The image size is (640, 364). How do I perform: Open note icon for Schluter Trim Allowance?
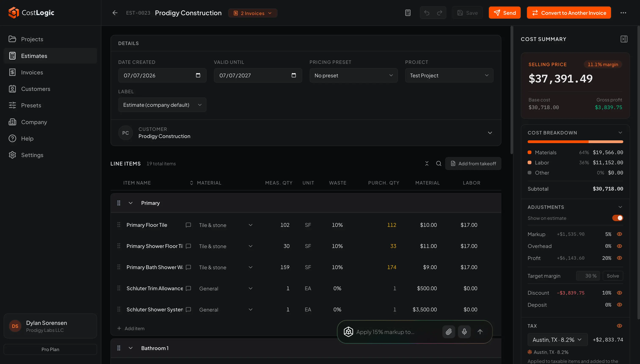[x=188, y=288]
